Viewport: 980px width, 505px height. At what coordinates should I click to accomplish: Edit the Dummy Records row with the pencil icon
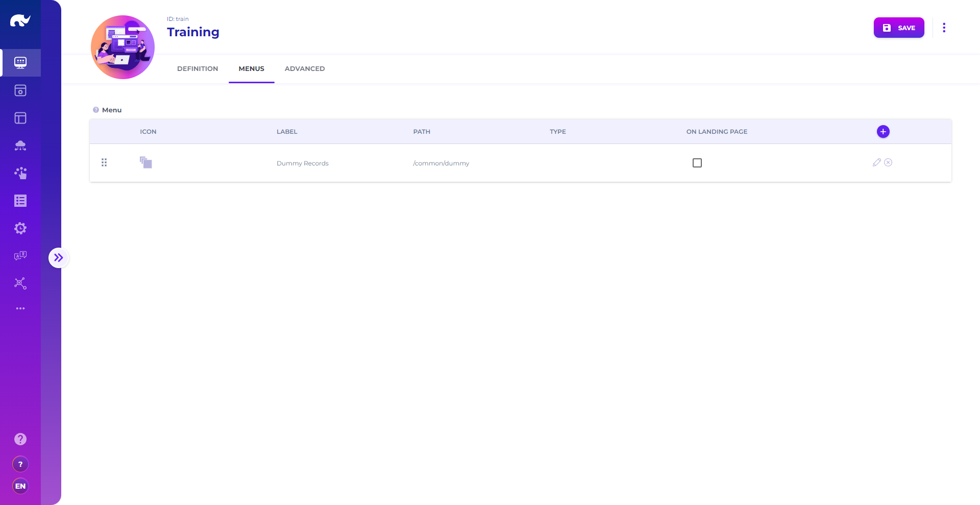click(x=876, y=162)
